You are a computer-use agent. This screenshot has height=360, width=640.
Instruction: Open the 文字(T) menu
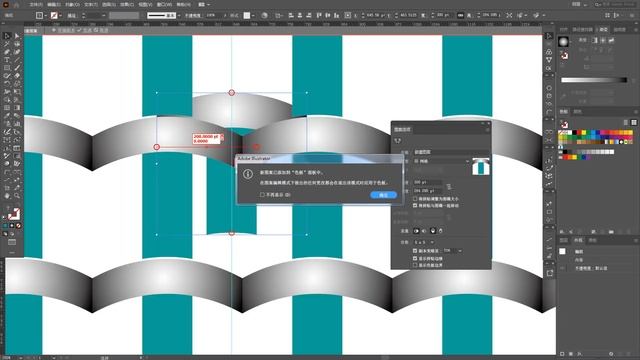[x=91, y=4]
